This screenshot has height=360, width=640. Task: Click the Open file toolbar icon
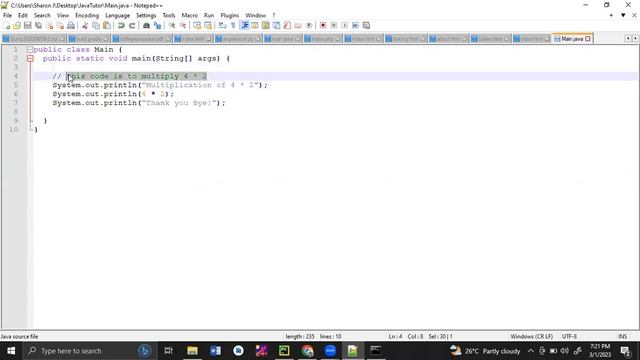17,25
